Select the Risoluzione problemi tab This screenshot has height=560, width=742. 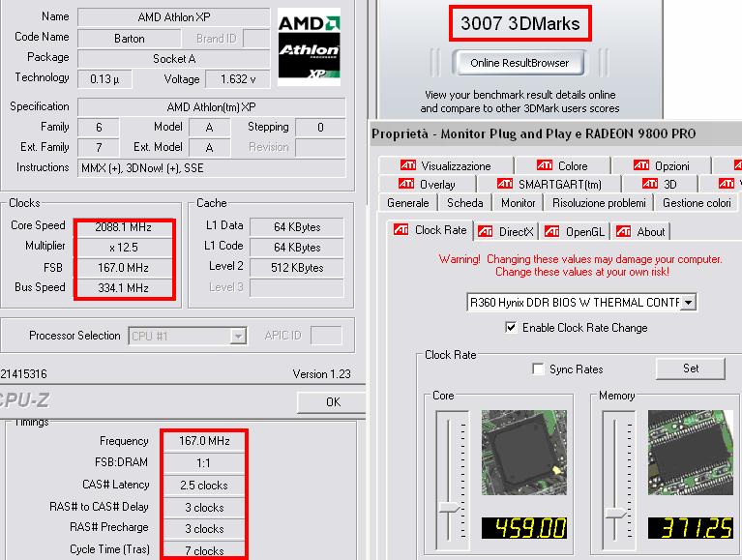click(599, 203)
